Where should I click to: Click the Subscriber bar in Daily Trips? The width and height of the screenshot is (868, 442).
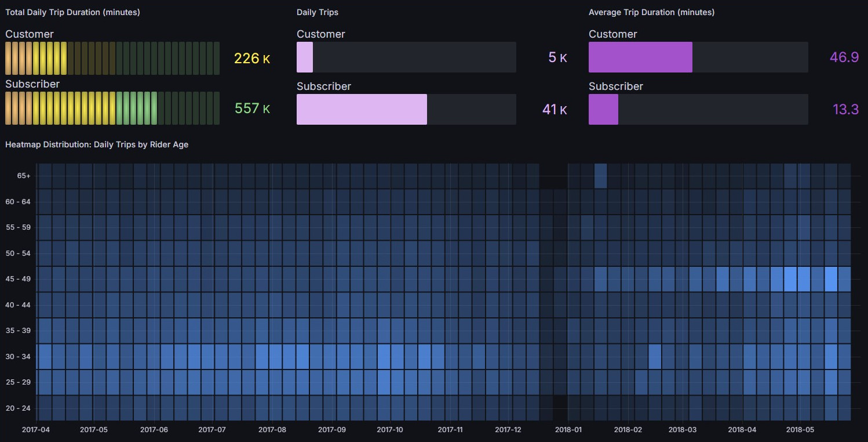coord(406,109)
